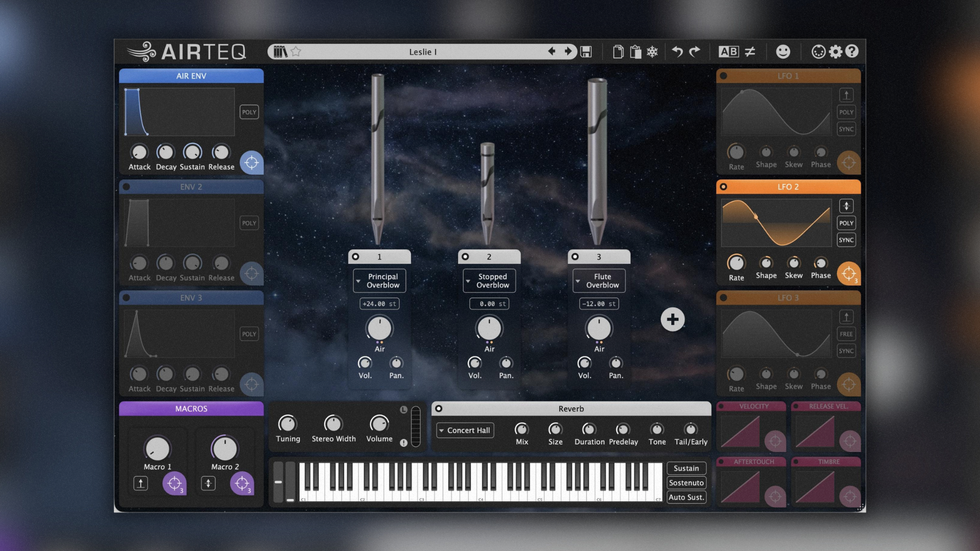Click the Macro 1 modulation target icon
980x551 pixels.
coord(174,483)
